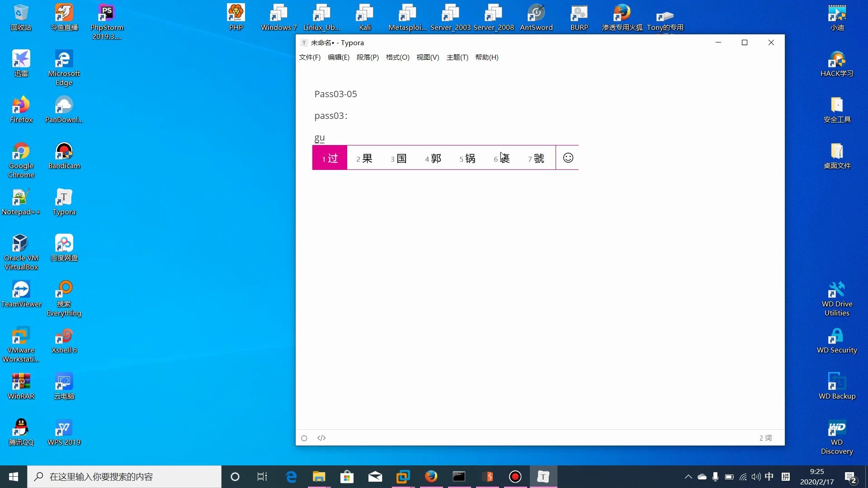Toggle the Typora sidebar circle icon
Viewport: 868px width, 488px height.
(304, 438)
